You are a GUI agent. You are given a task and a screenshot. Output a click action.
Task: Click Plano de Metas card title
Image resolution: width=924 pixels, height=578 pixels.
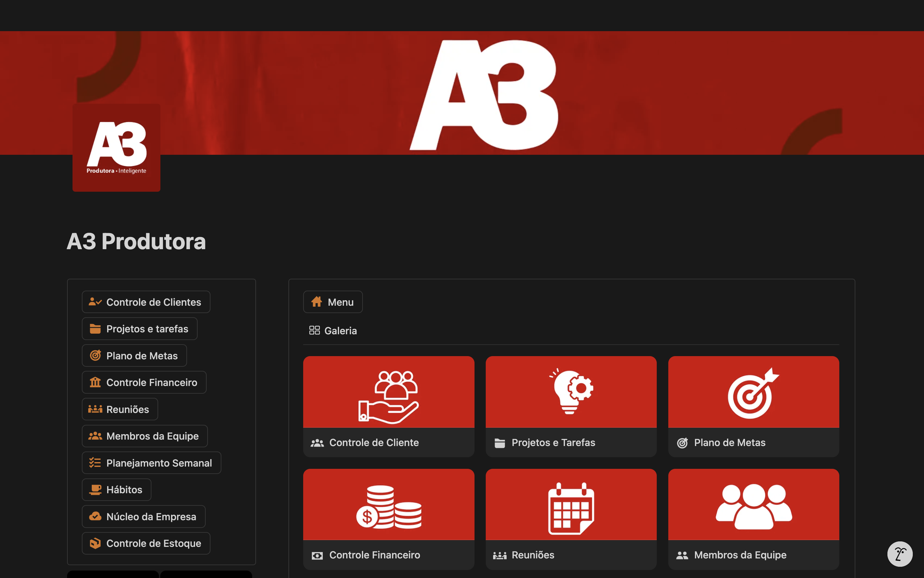coord(730,443)
